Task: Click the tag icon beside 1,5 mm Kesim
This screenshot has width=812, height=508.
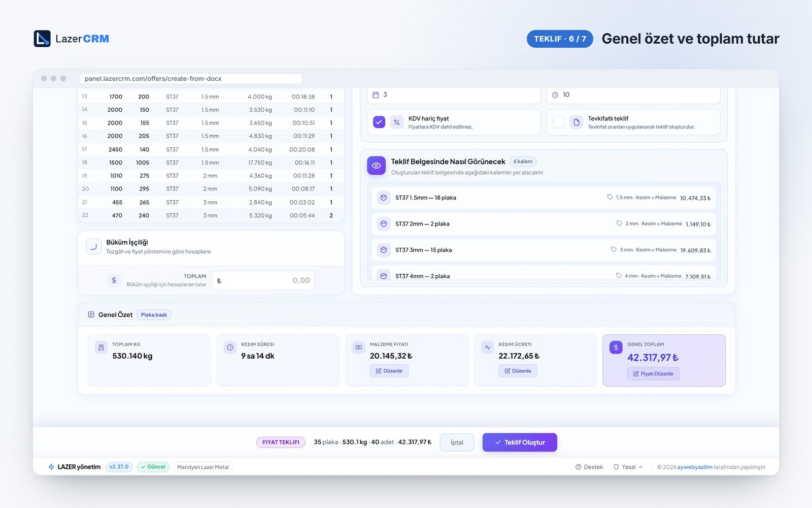Action: 610,197
